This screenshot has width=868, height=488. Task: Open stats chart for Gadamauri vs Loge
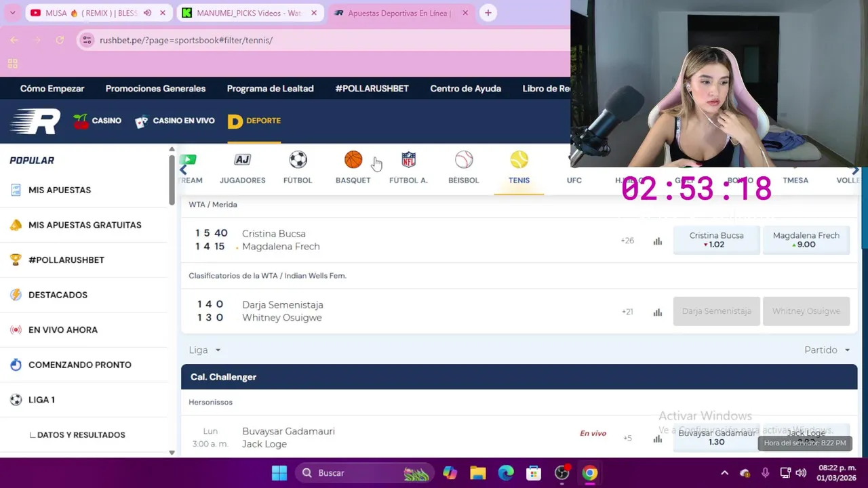[658, 439]
